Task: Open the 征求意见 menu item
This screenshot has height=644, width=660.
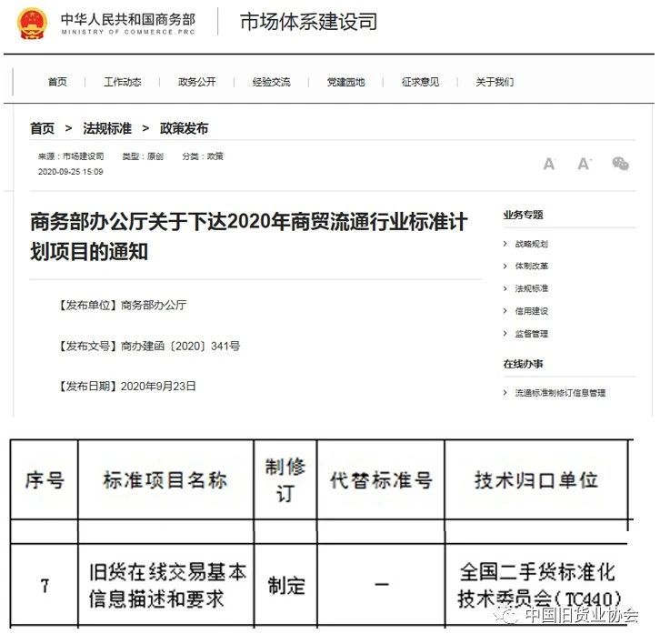Action: pos(420,82)
